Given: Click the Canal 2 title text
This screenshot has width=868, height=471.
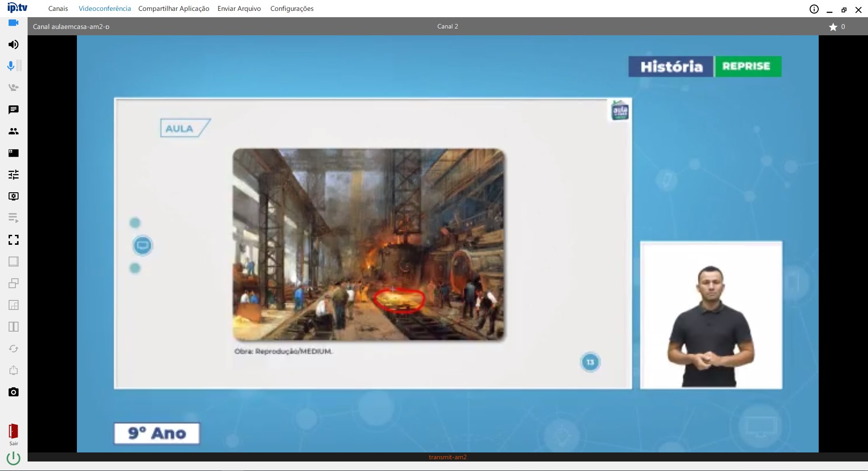Looking at the screenshot, I should 448,26.
